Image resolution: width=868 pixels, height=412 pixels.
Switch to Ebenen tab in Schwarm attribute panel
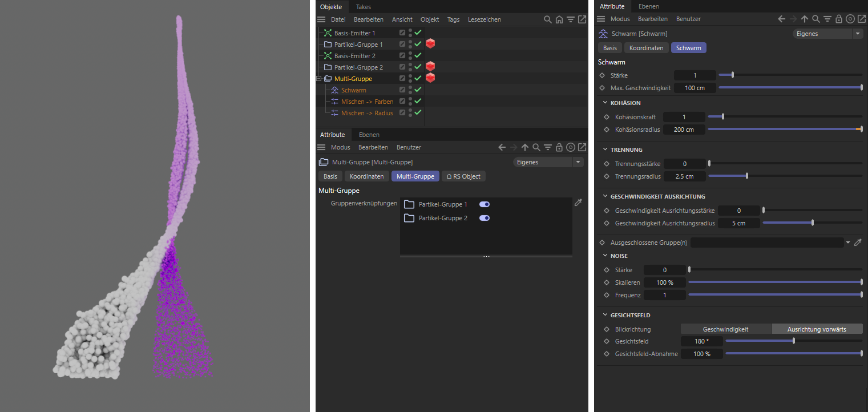pyautogui.click(x=649, y=6)
